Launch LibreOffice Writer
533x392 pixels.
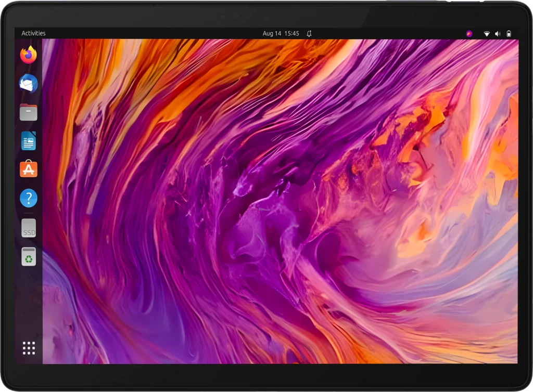29,140
